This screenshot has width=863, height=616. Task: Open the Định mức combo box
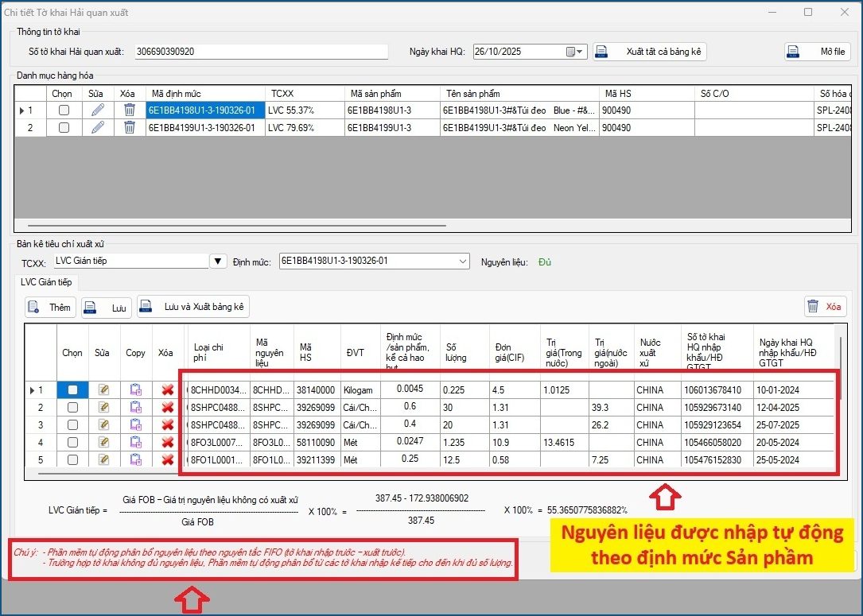464,262
